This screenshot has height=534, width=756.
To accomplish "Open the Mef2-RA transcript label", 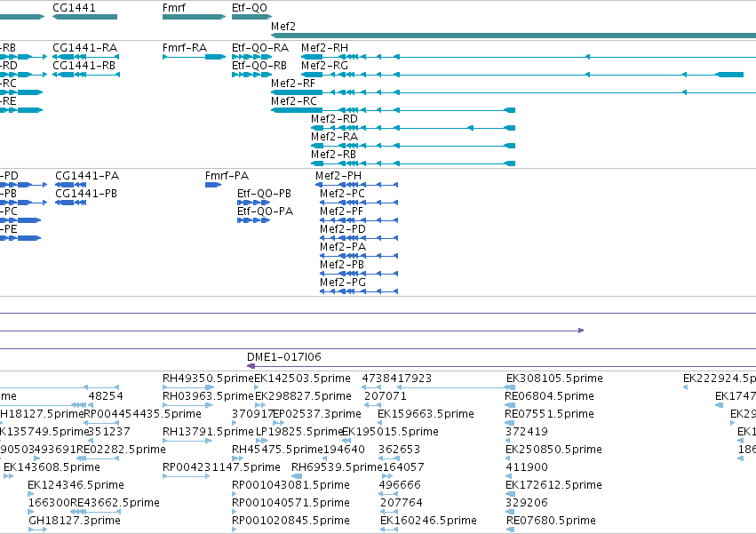I will 334,137.
